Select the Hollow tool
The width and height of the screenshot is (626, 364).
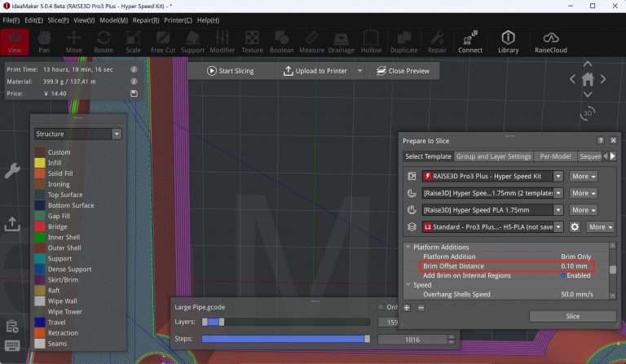pyautogui.click(x=371, y=42)
